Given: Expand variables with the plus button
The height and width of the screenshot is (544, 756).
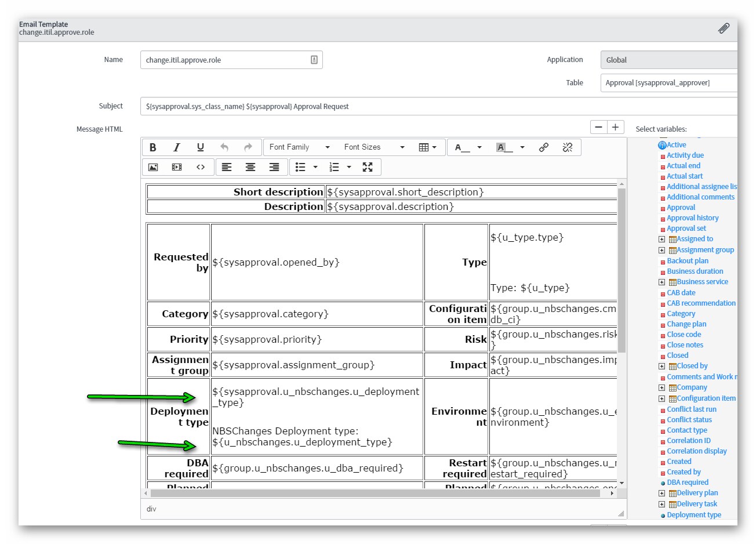Looking at the screenshot, I should pyautogui.click(x=616, y=127).
